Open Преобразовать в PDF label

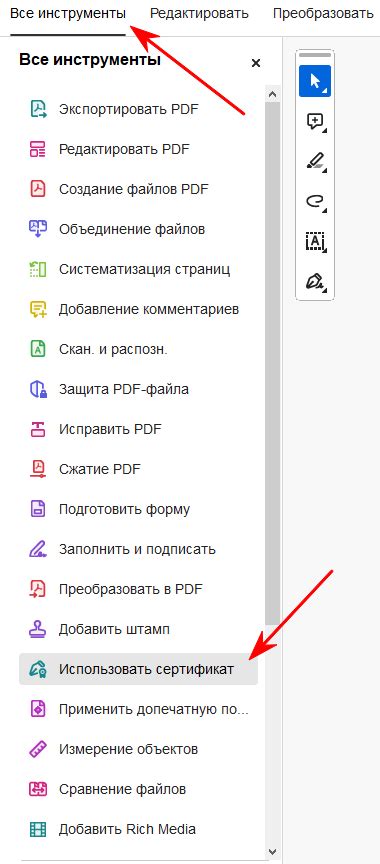point(131,589)
